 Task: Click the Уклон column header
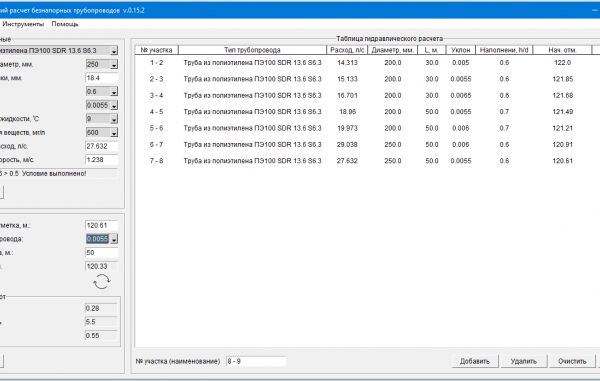(461, 50)
